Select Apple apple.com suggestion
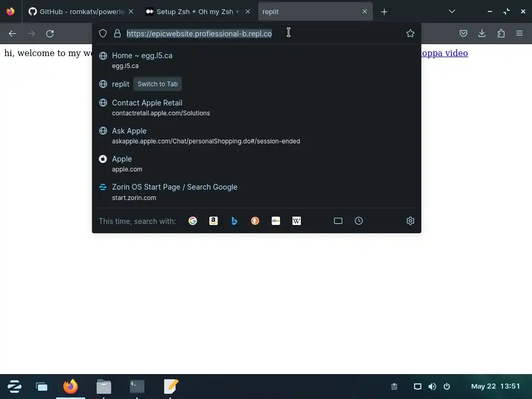This screenshot has width=532, height=399. coord(257,164)
